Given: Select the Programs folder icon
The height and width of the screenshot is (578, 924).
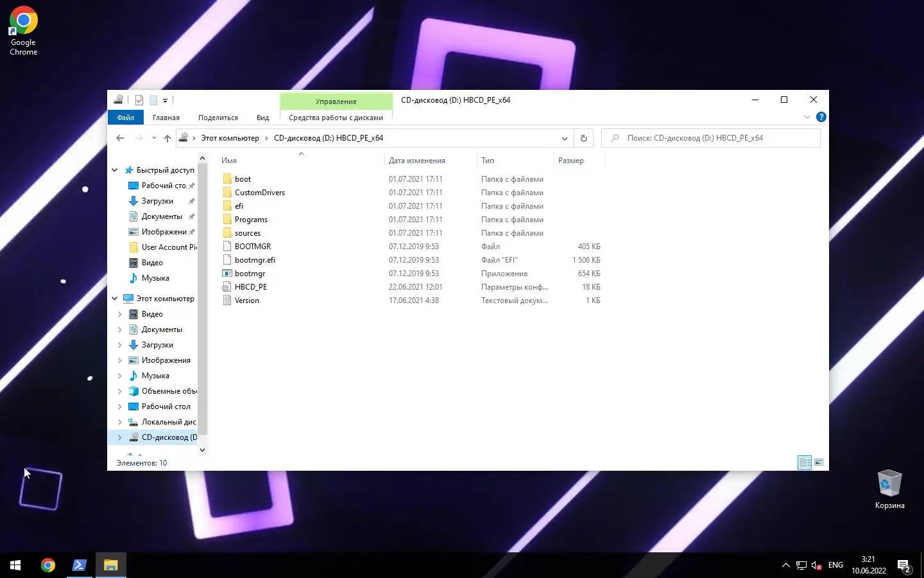Looking at the screenshot, I should click(227, 220).
